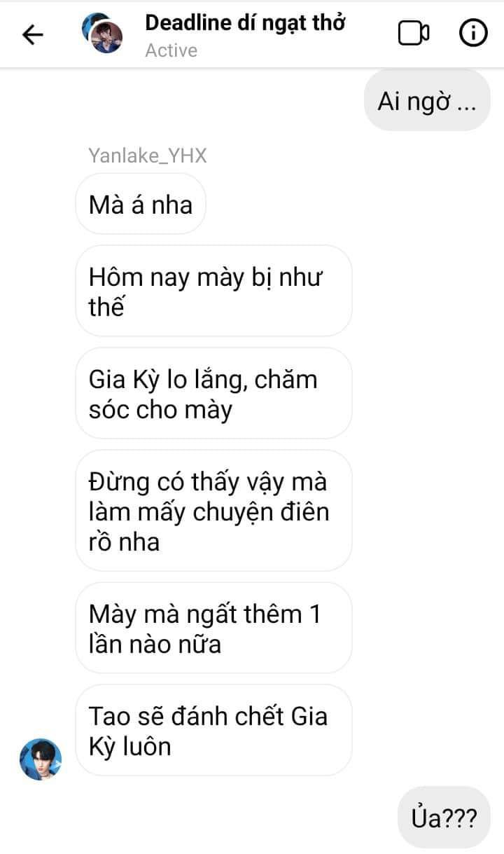Select the message Gia Kỳ lo lắng, chăm sóc
This screenshot has width=504, height=854.
click(x=213, y=393)
